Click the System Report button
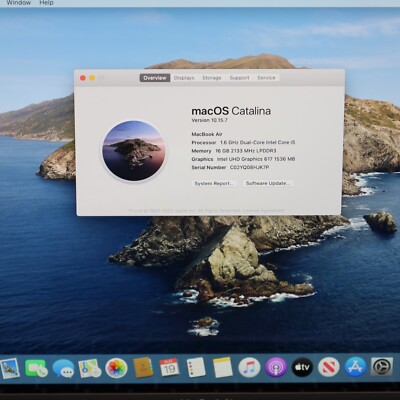Viewport: 400px width, 400px height. coord(214,183)
